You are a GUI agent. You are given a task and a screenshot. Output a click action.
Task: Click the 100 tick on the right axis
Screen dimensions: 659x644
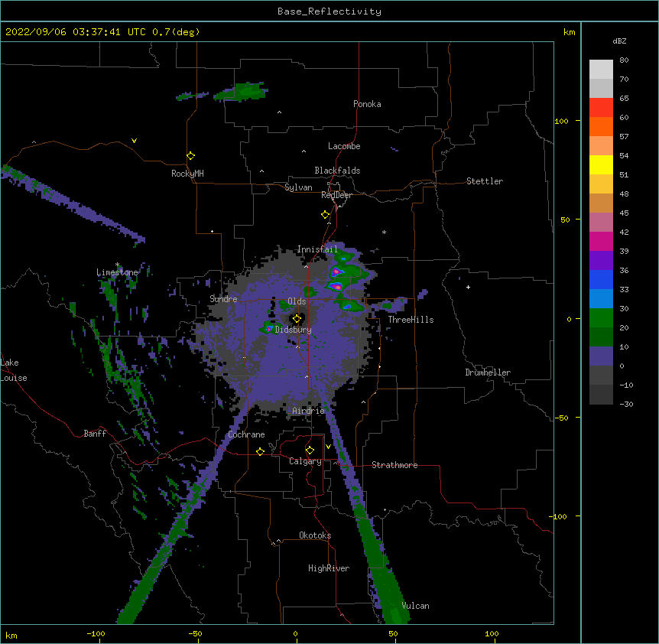(561, 121)
